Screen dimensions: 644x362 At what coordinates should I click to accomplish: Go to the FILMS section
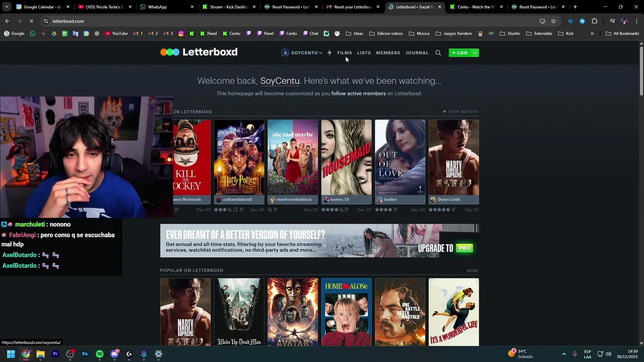345,53
